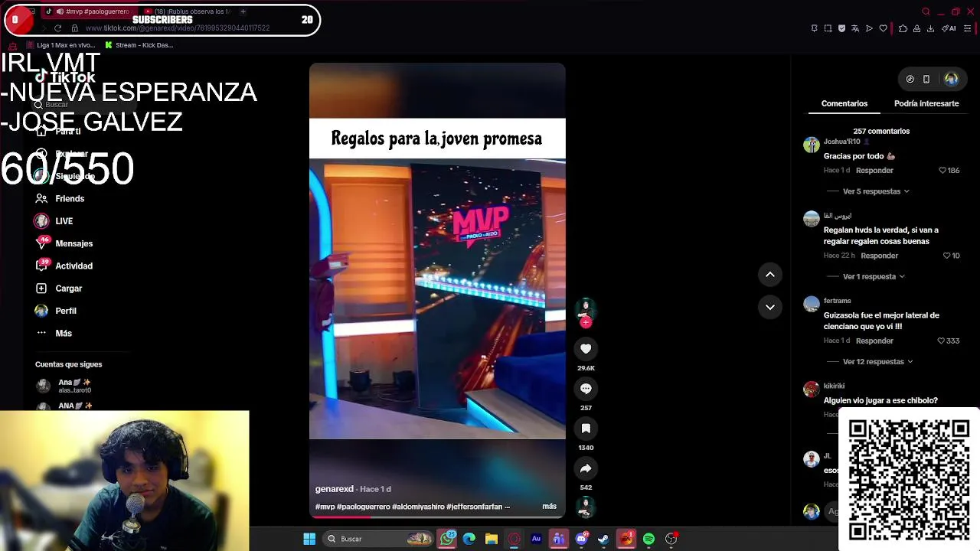The width and height of the screenshot is (980, 551).
Task: Share the video using the arrow icon
Action: point(586,468)
